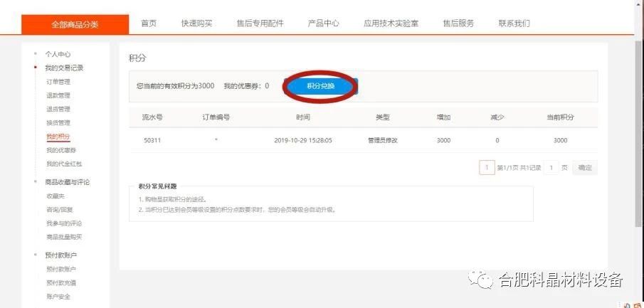Click the 确定 pagination button
Viewport: 644px width, 308px height.
585,168
